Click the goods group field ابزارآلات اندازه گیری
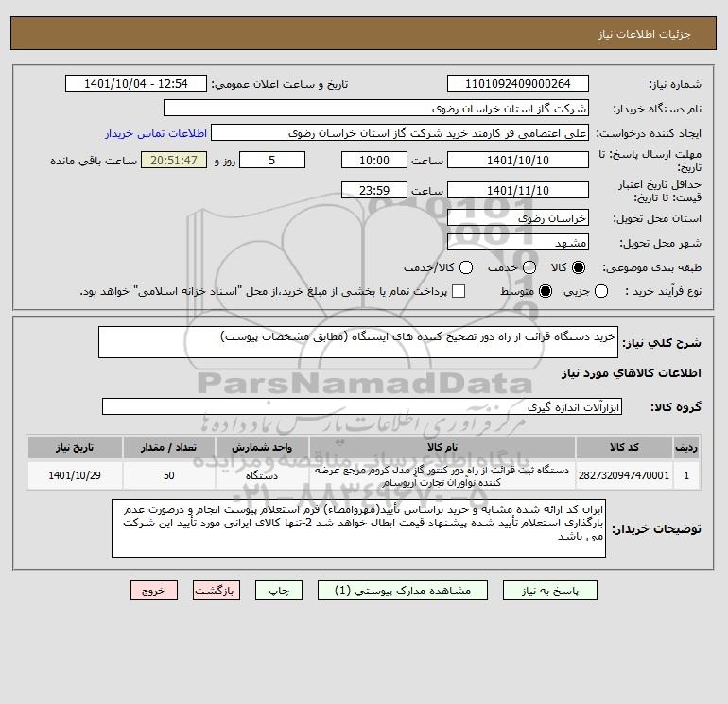The image size is (728, 704). (x=362, y=407)
